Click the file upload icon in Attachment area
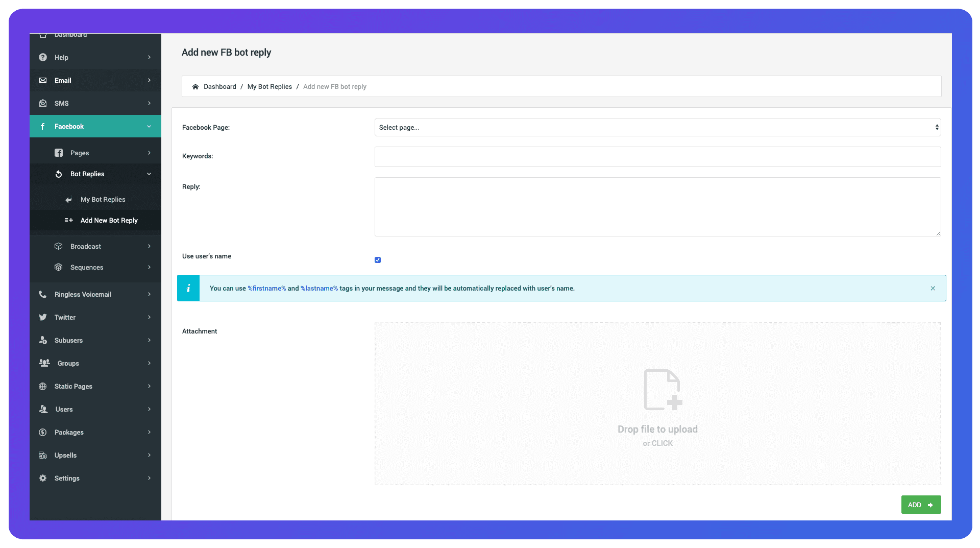Viewport: 980px width, 548px height. [x=663, y=390]
